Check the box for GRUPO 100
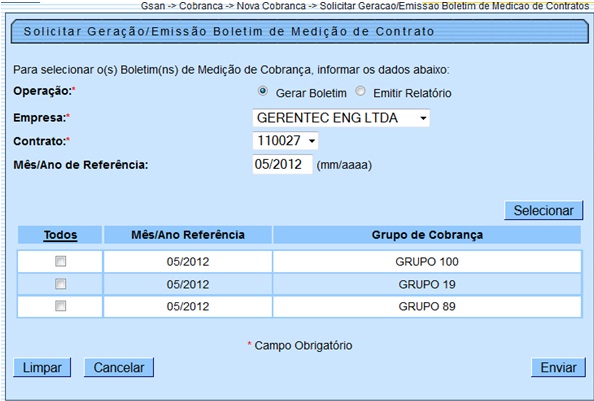 point(61,261)
